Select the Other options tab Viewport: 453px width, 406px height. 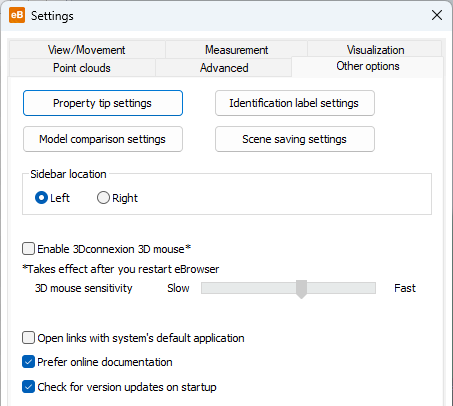click(368, 66)
